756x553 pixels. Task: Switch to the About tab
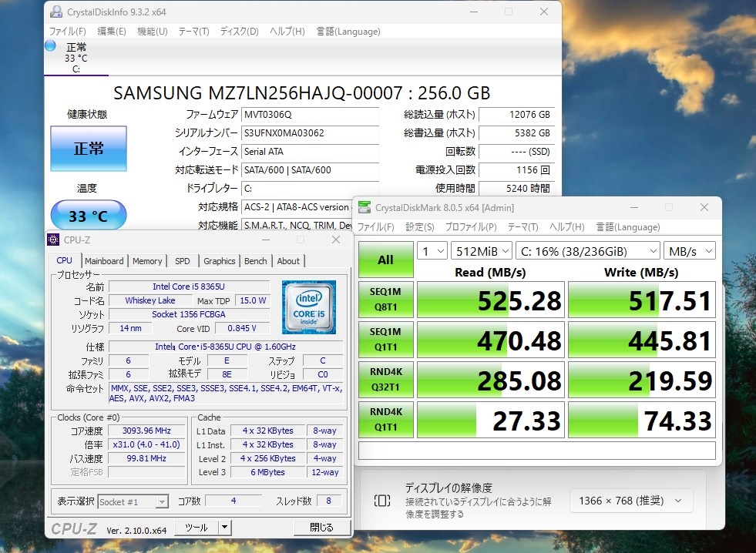coord(288,261)
